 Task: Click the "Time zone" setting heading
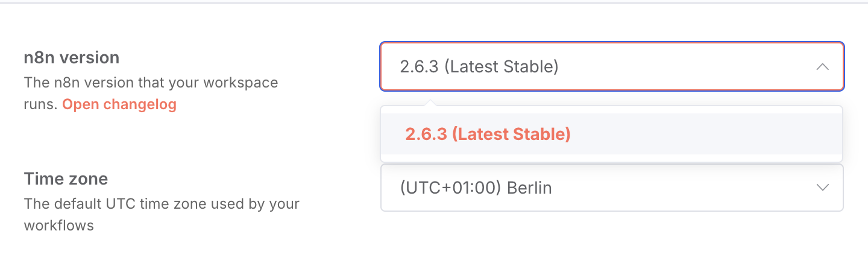click(x=66, y=179)
